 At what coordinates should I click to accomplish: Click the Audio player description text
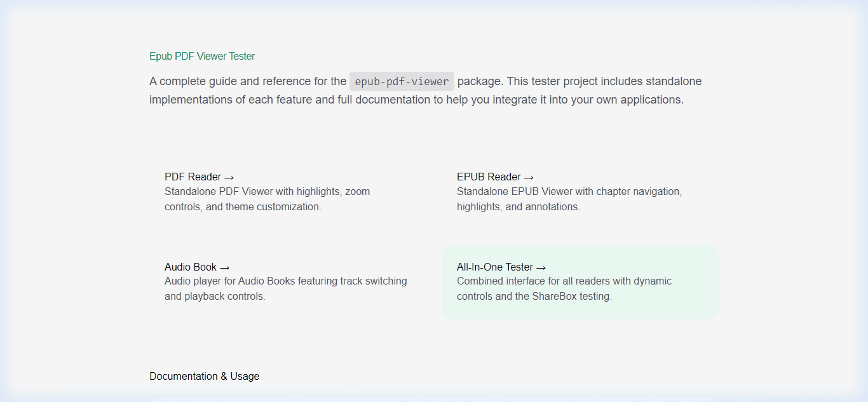click(x=286, y=288)
